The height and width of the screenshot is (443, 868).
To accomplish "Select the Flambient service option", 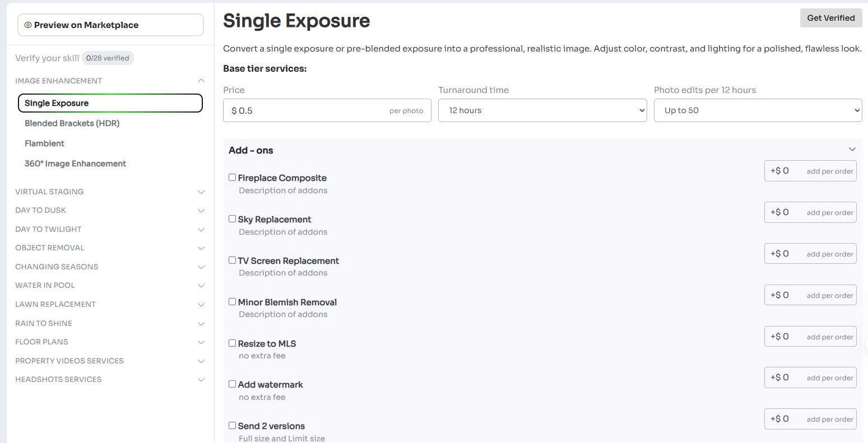I will click(x=44, y=143).
